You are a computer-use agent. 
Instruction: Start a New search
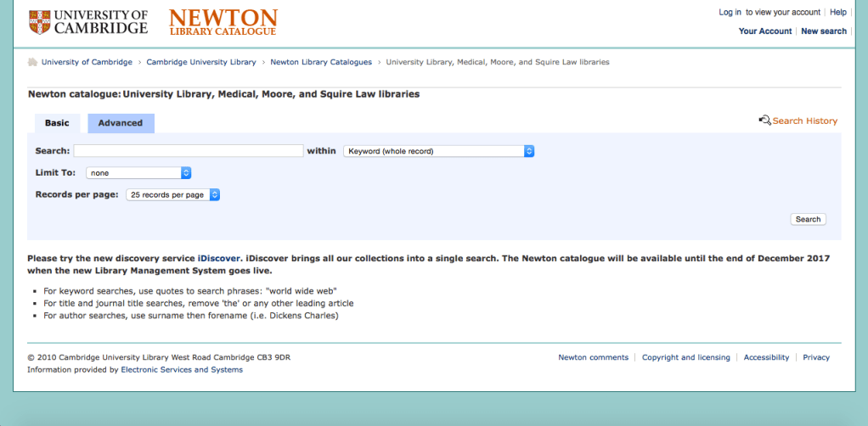click(823, 31)
